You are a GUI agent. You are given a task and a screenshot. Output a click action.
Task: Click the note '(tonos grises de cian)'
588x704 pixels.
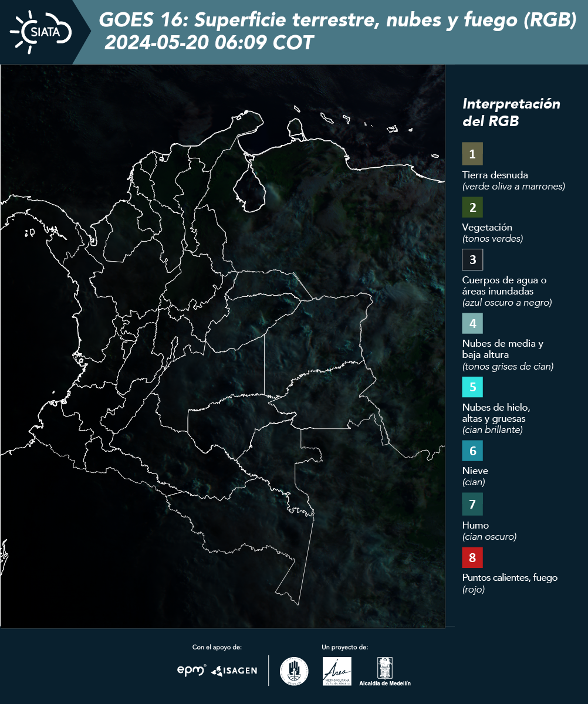pyautogui.click(x=508, y=367)
